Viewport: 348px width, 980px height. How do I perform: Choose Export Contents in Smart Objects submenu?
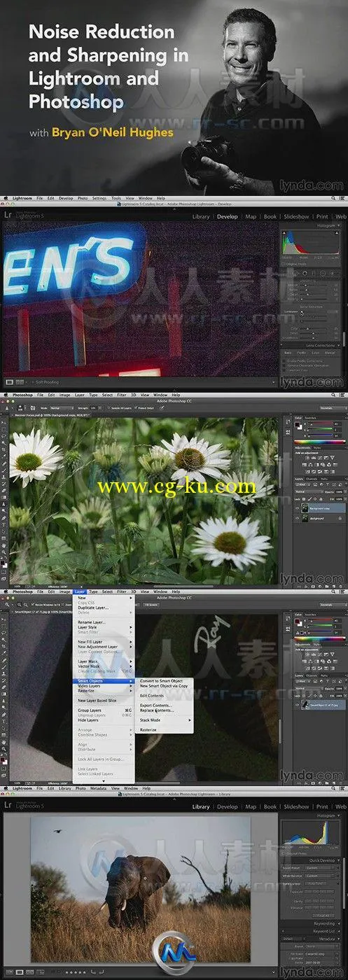coord(155,705)
